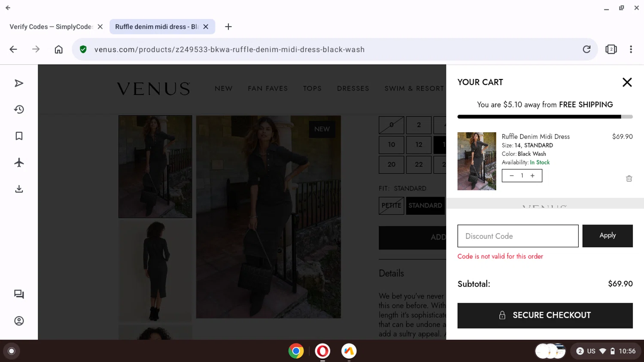
Task: Open browser home page
Action: tap(58, 49)
